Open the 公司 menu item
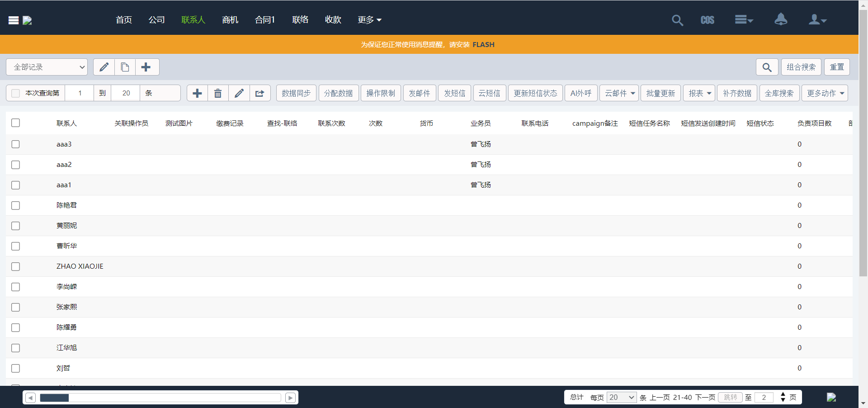 click(156, 20)
